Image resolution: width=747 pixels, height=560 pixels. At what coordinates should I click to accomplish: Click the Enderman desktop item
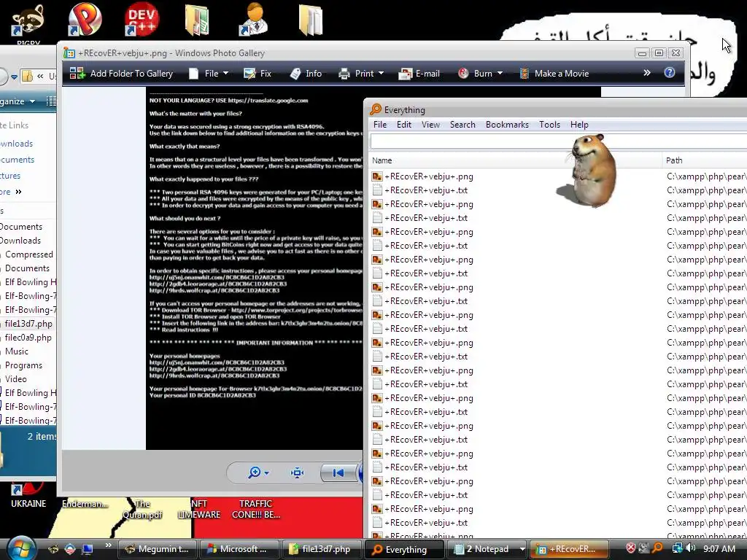tap(85, 503)
